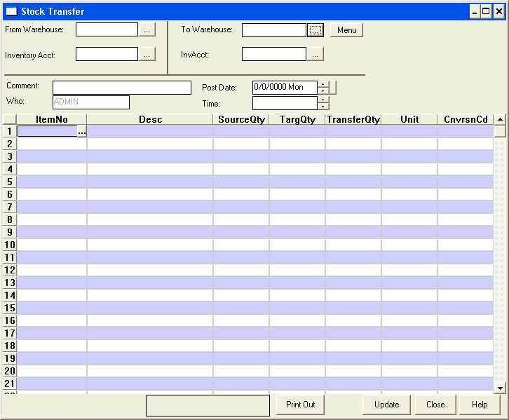Click the TransferQty column header

353,119
